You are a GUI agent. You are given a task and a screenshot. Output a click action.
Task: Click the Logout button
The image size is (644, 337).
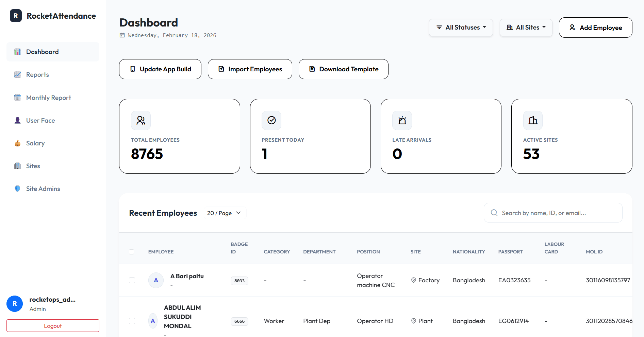[x=53, y=326]
